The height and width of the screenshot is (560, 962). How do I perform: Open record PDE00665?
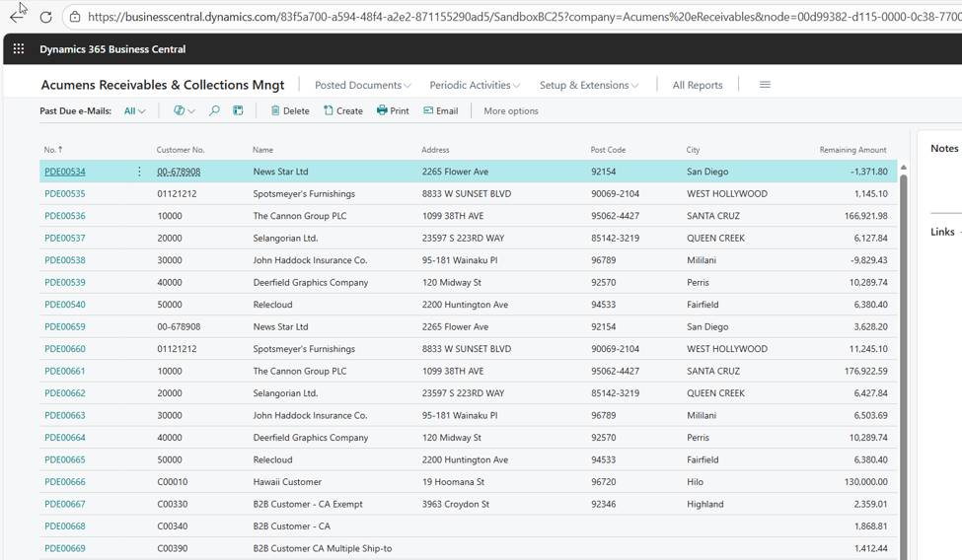coord(65,459)
